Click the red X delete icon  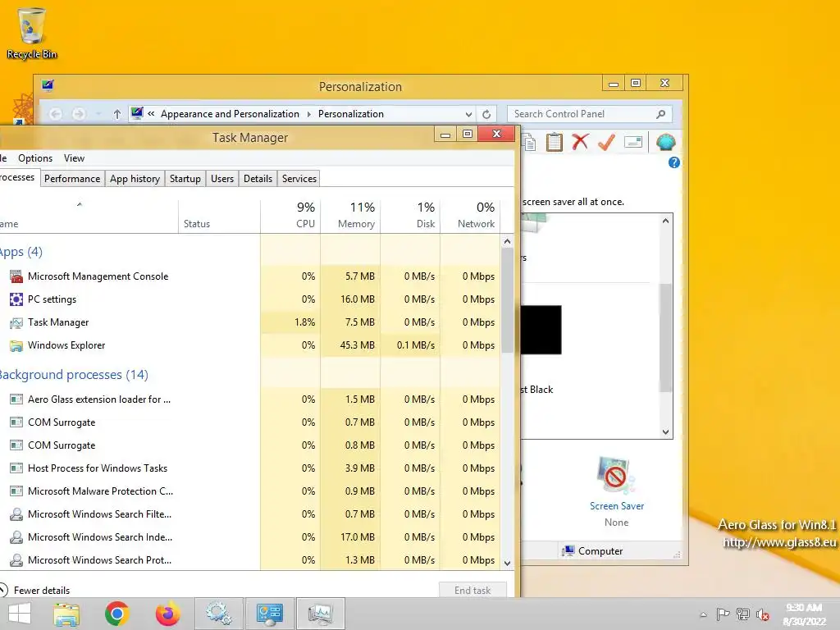tap(580, 142)
